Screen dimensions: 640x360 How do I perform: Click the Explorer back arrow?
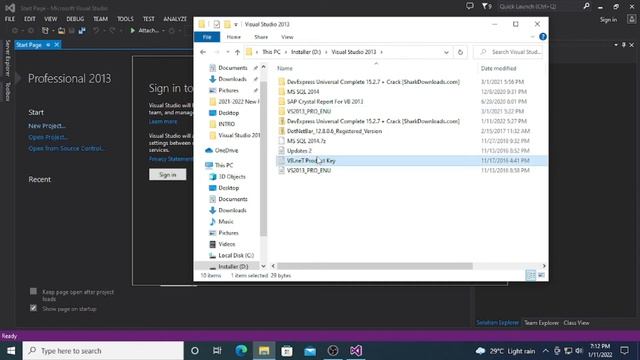point(203,52)
